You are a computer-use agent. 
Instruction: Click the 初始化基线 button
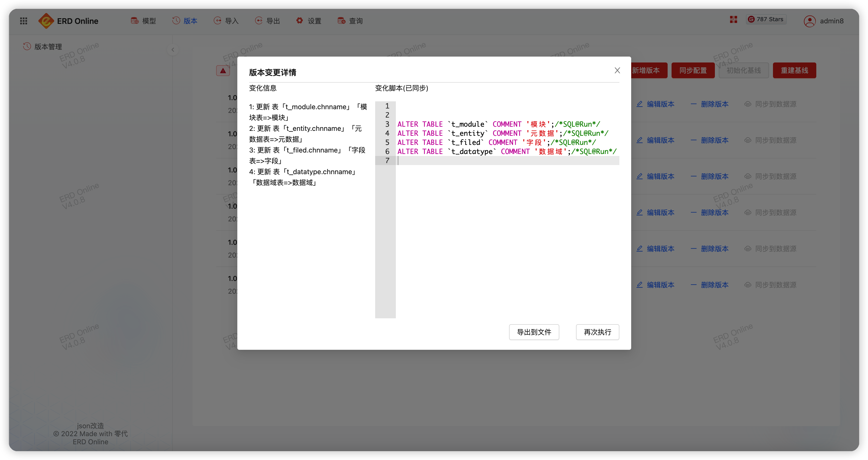(x=744, y=70)
